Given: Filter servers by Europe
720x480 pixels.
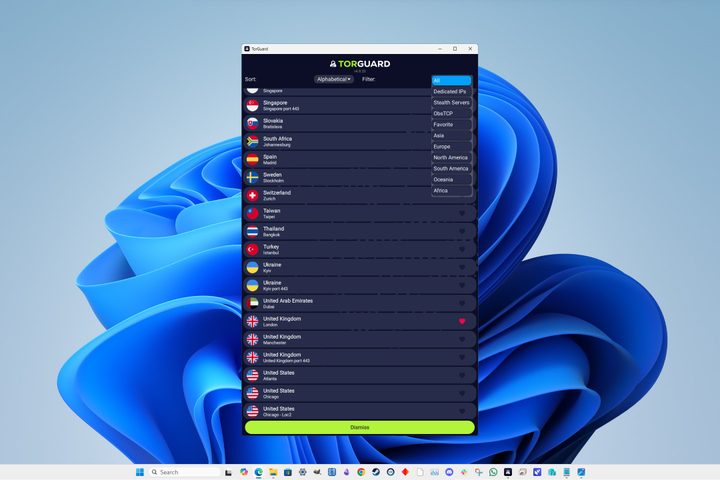Looking at the screenshot, I should (452, 147).
